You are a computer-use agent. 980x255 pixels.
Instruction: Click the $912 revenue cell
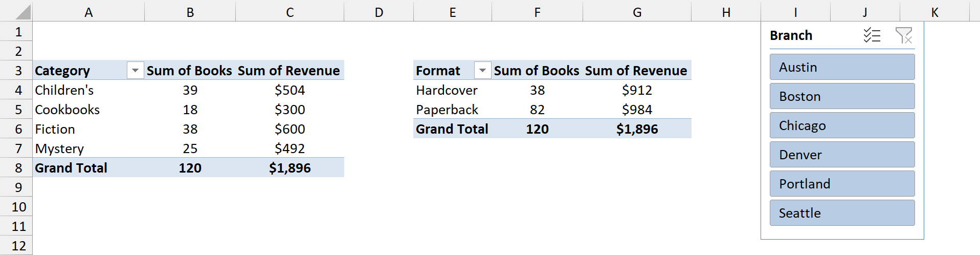[x=637, y=90]
